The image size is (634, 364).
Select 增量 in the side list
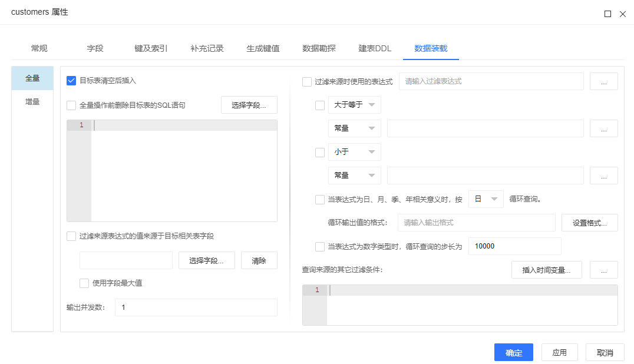pyautogui.click(x=32, y=102)
